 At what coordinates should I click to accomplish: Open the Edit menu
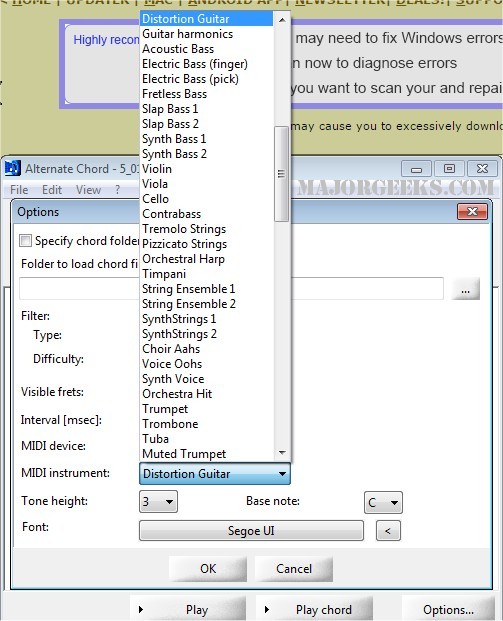click(52, 190)
